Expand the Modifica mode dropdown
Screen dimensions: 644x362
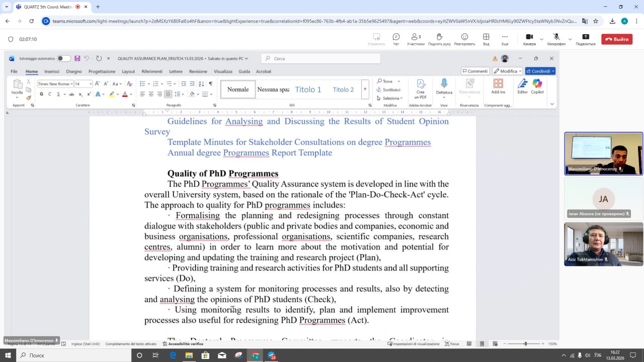click(520, 71)
